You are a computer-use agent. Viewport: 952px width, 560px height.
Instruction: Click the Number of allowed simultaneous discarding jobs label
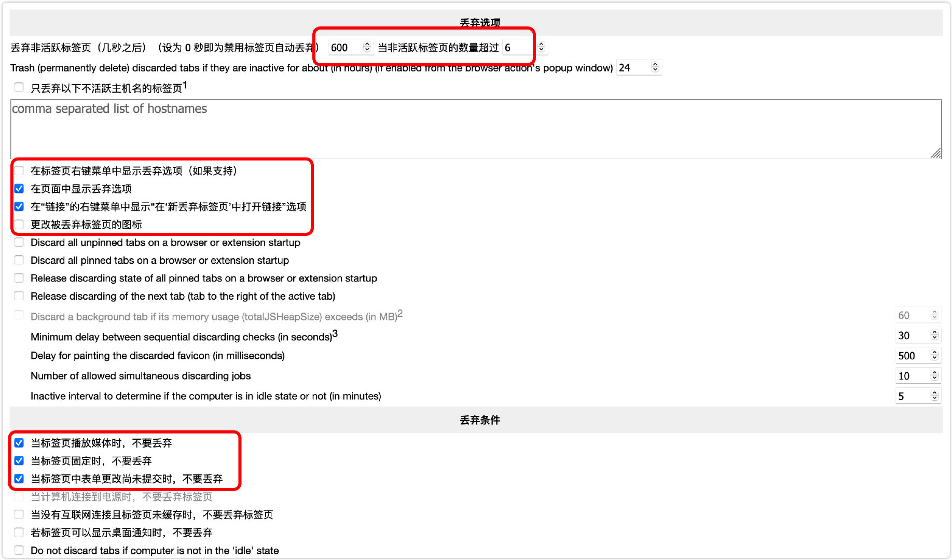coord(141,376)
